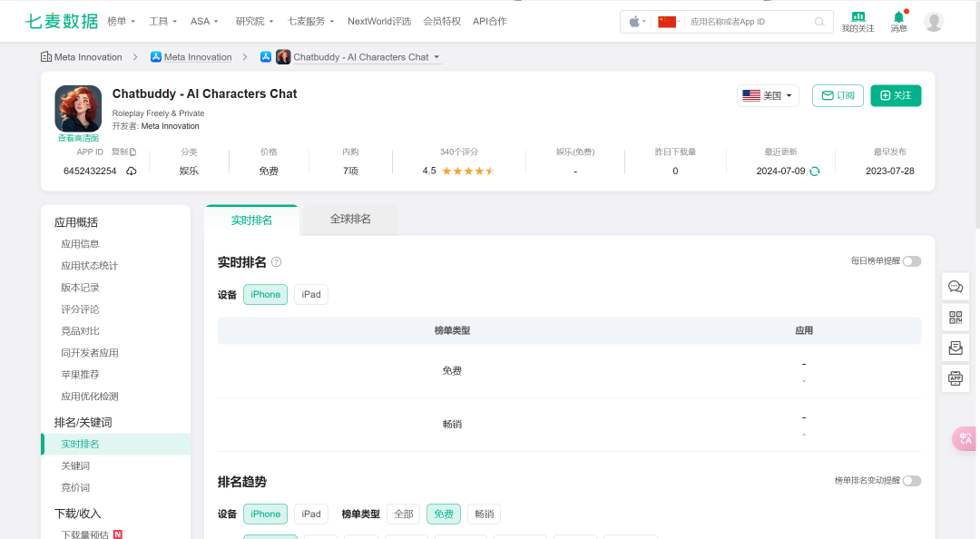
Task: Open 下载量预估 in the sidebar
Action: tap(85, 534)
